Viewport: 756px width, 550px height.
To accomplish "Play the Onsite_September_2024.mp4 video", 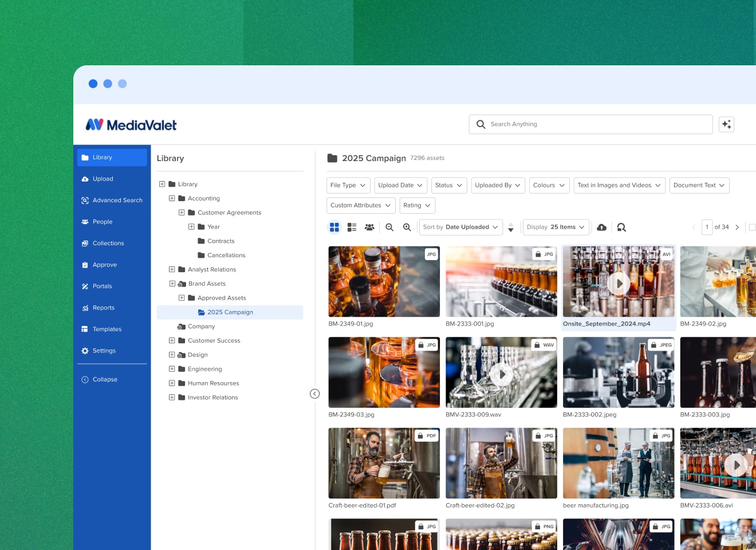I will tap(619, 284).
